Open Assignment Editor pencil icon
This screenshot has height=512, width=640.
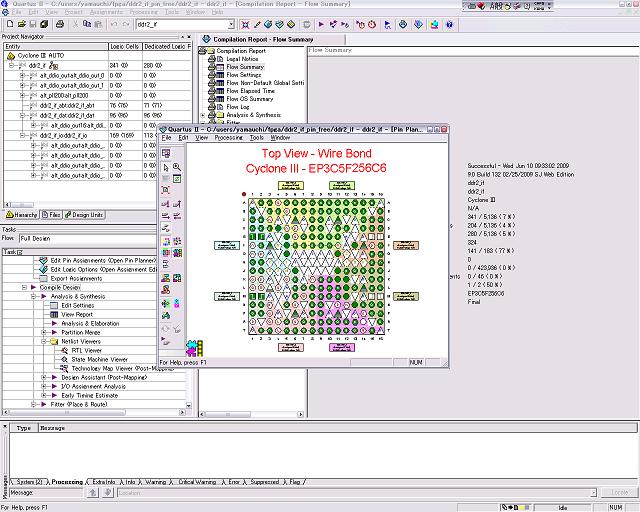coord(257,24)
